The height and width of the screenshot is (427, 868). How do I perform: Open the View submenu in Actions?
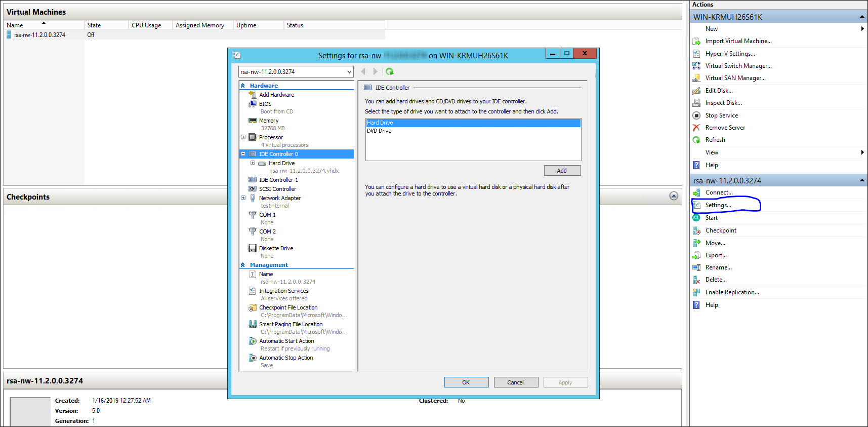click(x=862, y=152)
